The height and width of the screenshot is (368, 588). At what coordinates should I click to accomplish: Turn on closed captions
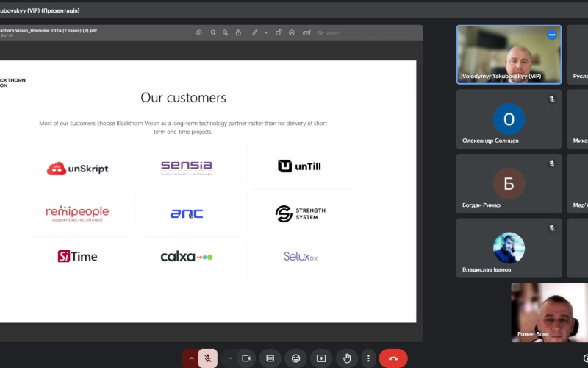click(x=270, y=358)
